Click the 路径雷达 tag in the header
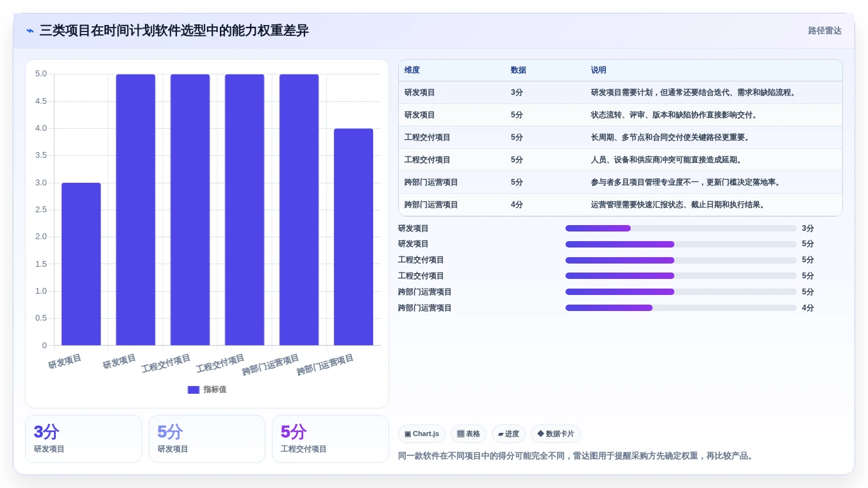Image resolution: width=868 pixels, height=488 pixels. pos(824,31)
